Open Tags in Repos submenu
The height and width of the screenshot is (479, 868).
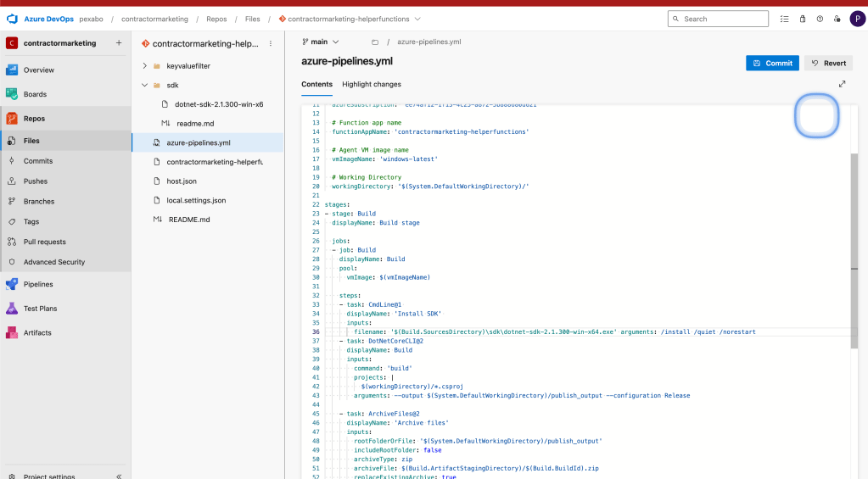coord(66,222)
